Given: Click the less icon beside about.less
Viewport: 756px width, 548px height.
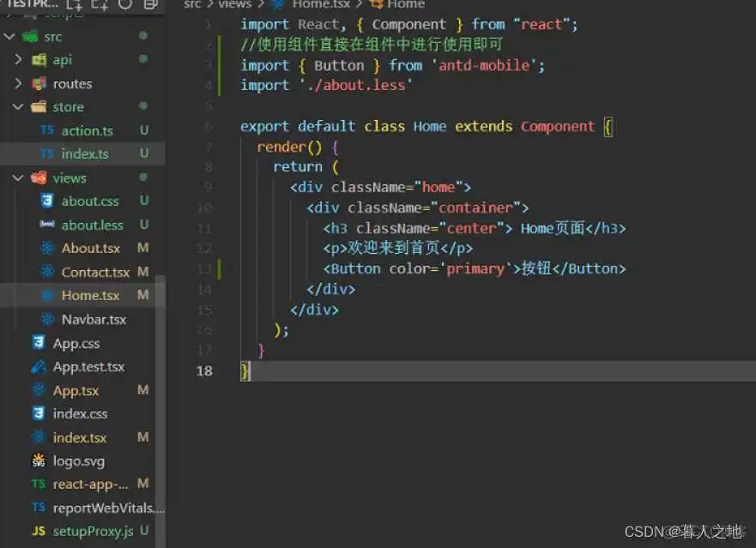Looking at the screenshot, I should 46,225.
